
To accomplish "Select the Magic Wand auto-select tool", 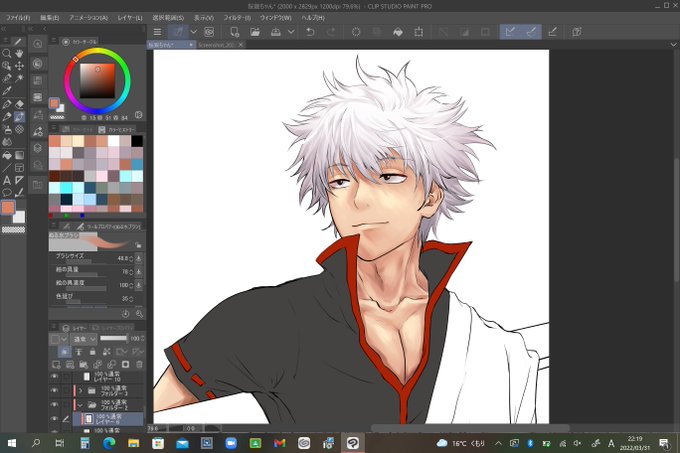I will tap(19, 78).
